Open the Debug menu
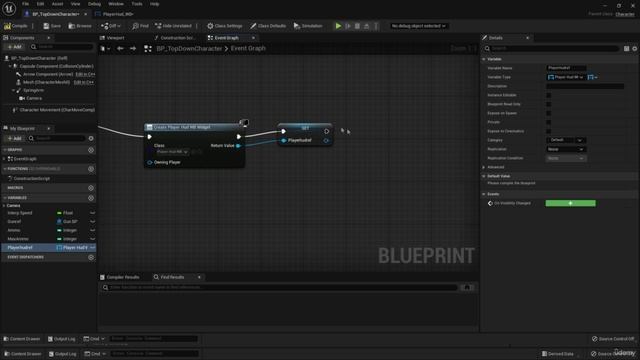This screenshot has height=360, width=640. pyautogui.click(x=94, y=4)
